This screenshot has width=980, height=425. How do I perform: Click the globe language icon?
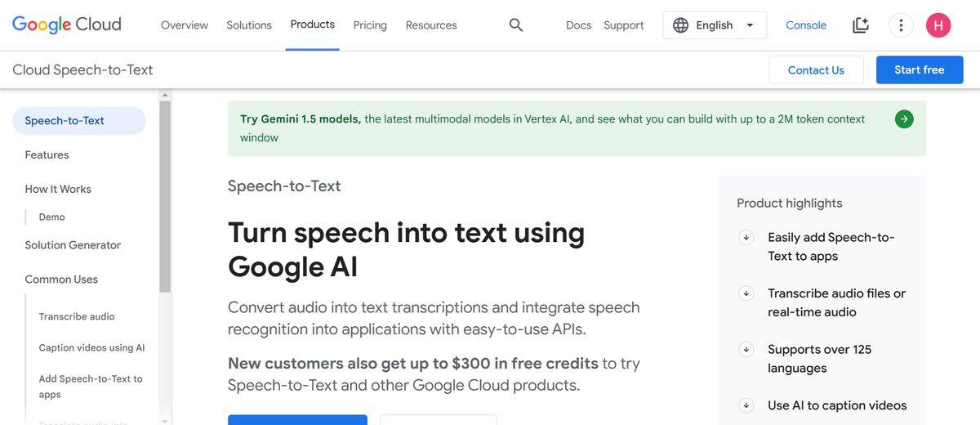(x=681, y=25)
